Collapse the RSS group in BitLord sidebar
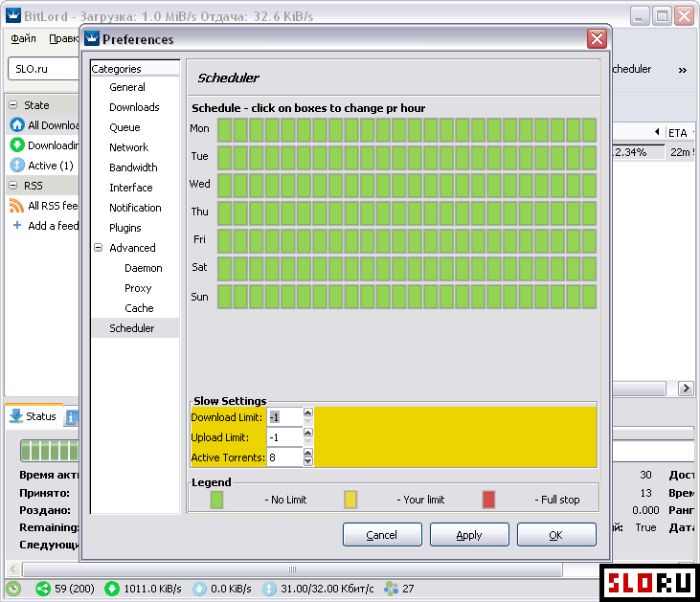 click(13, 186)
